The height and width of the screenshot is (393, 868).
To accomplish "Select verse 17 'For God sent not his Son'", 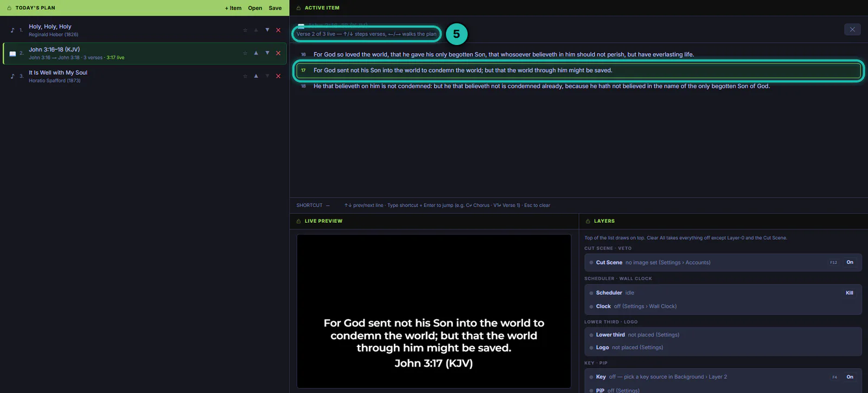I will [578, 70].
